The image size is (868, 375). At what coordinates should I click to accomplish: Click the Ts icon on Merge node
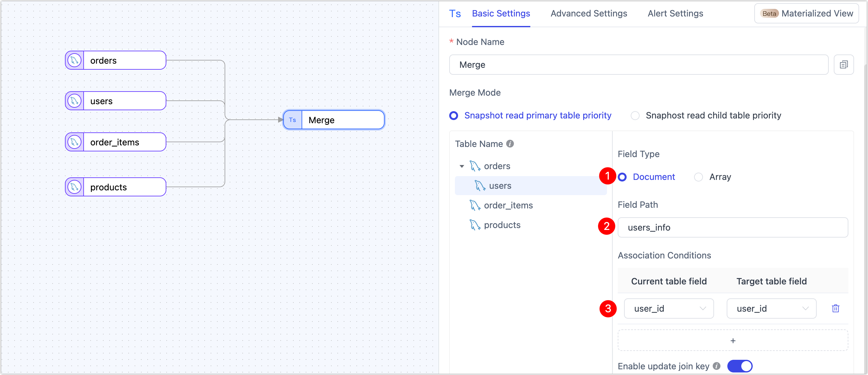click(x=292, y=120)
